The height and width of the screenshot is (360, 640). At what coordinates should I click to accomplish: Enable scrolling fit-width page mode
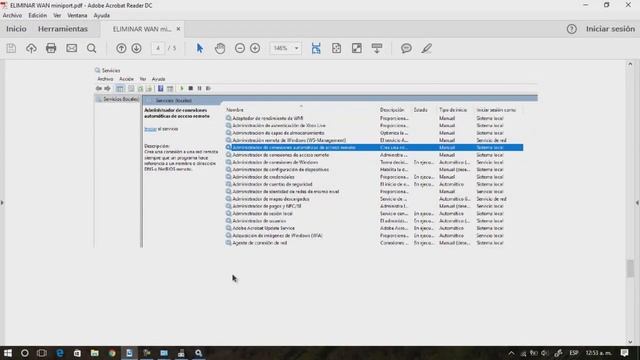click(x=316, y=48)
